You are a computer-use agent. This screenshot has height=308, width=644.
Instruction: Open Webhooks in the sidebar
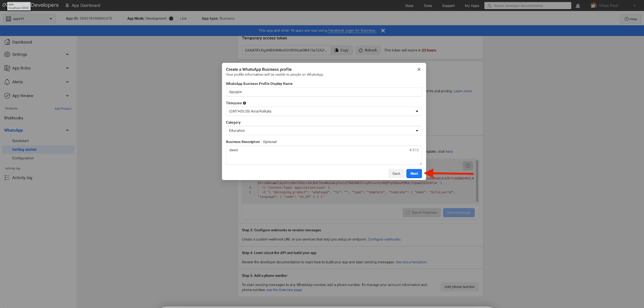pyautogui.click(x=14, y=118)
